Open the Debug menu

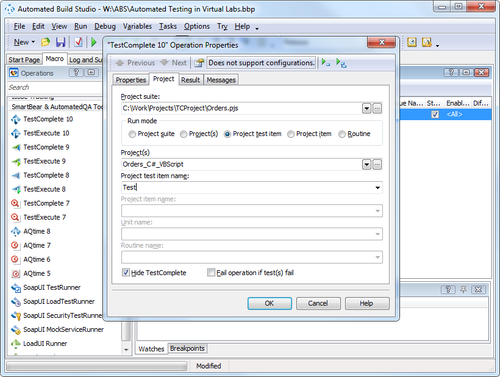coord(105,26)
